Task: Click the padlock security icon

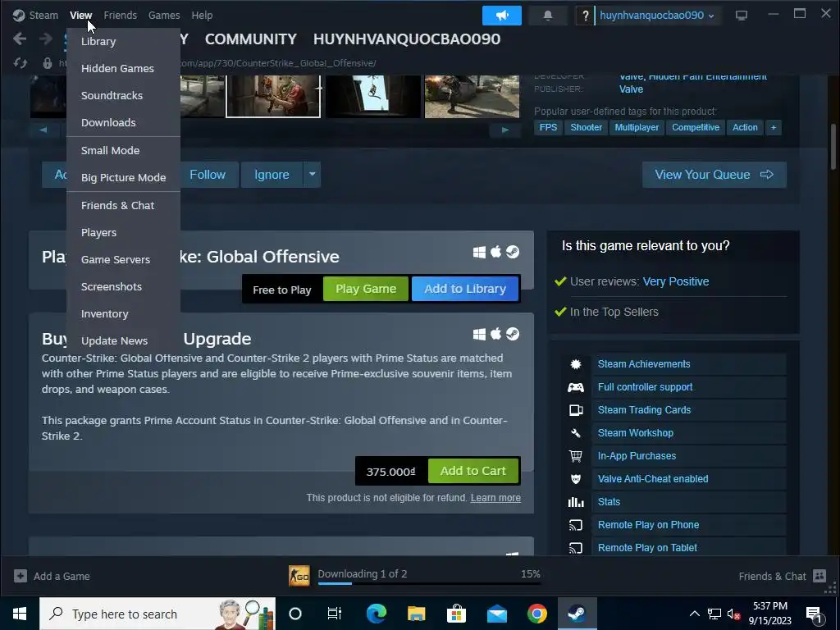Action: coord(47,63)
